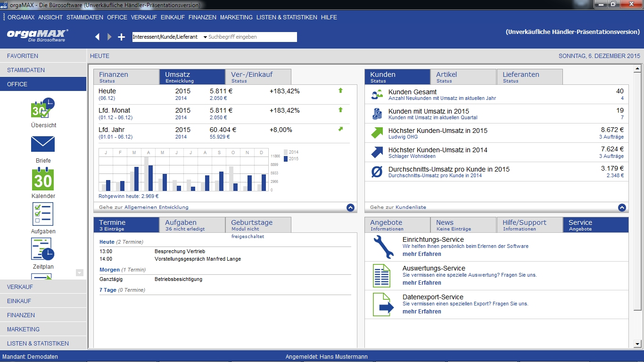This screenshot has width=644, height=362.
Task: Click the orgaMAX logo
Action: (x=37, y=36)
